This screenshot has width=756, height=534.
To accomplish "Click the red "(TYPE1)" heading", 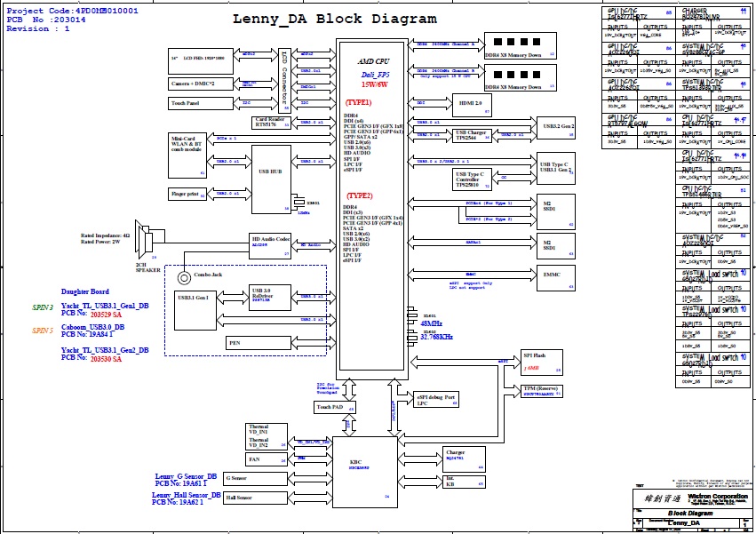I will coord(358,102).
